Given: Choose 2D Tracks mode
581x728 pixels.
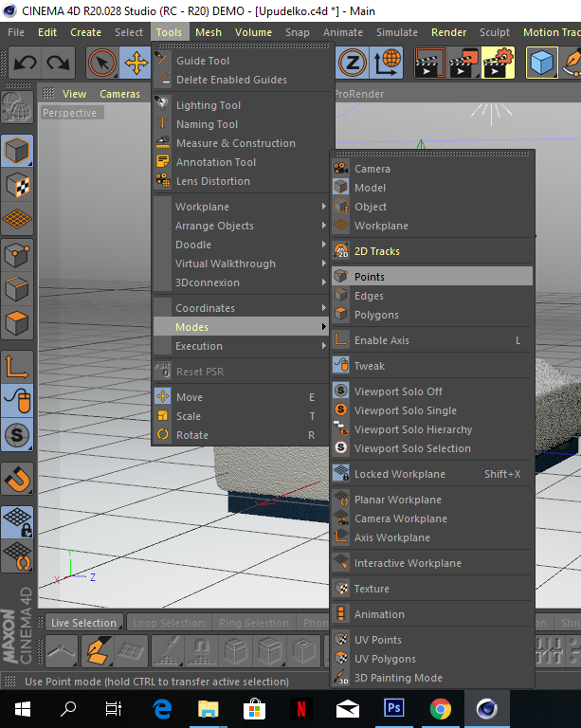Looking at the screenshot, I should coord(432,251).
